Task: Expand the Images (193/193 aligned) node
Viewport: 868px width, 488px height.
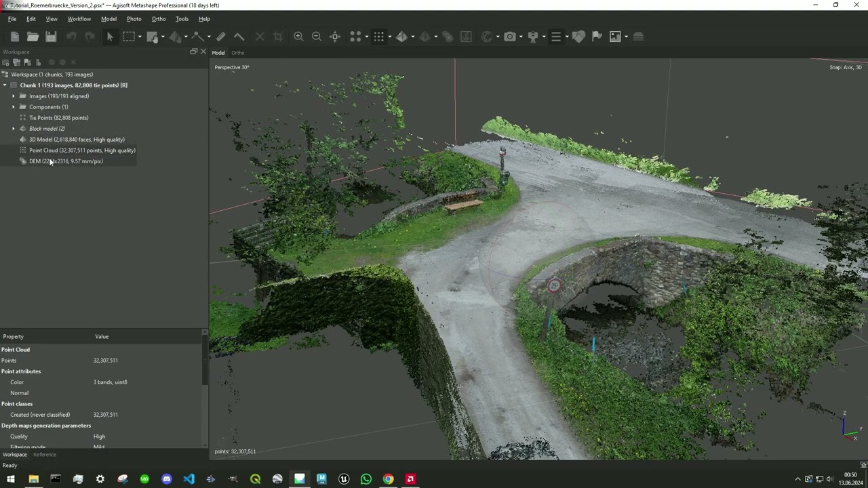Action: (14, 96)
